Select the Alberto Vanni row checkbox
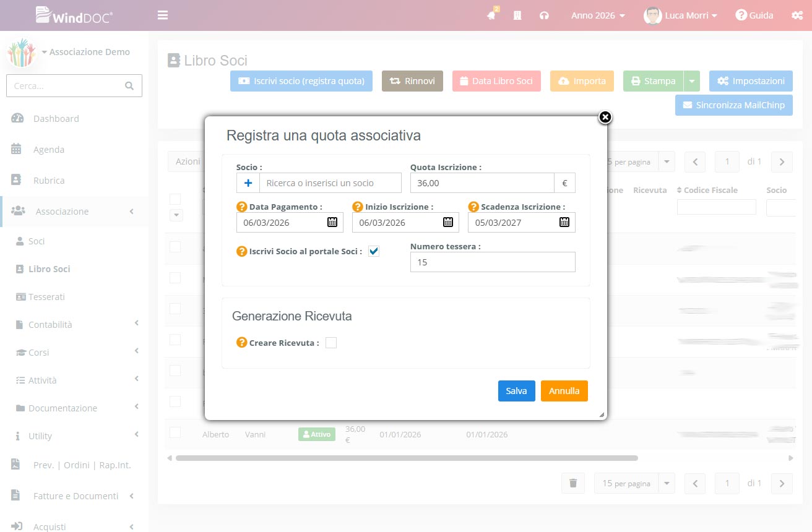 (x=175, y=432)
